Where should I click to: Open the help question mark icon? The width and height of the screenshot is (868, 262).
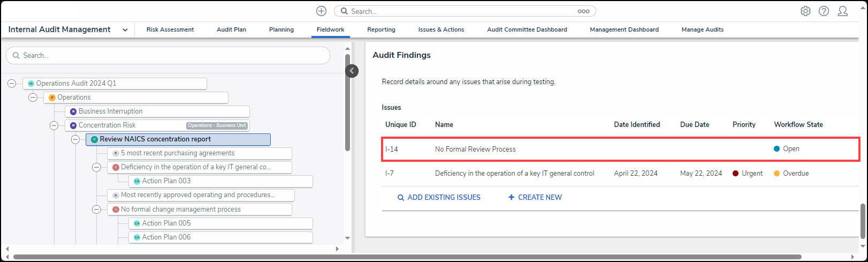click(x=824, y=11)
